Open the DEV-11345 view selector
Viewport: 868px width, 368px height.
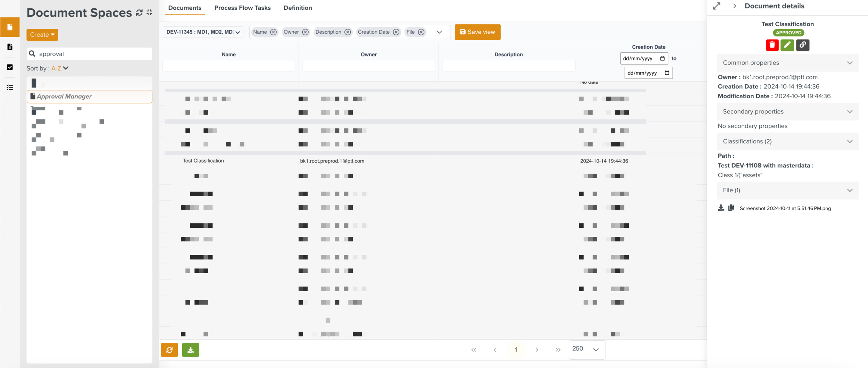click(203, 32)
